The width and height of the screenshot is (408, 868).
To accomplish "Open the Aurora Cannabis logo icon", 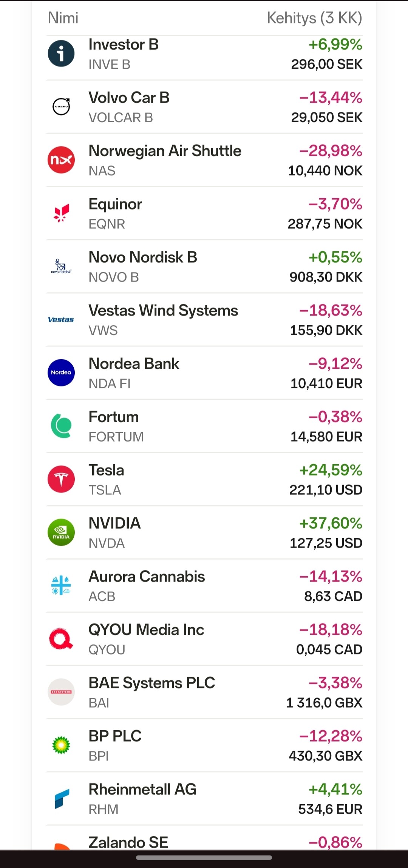I will (x=61, y=586).
